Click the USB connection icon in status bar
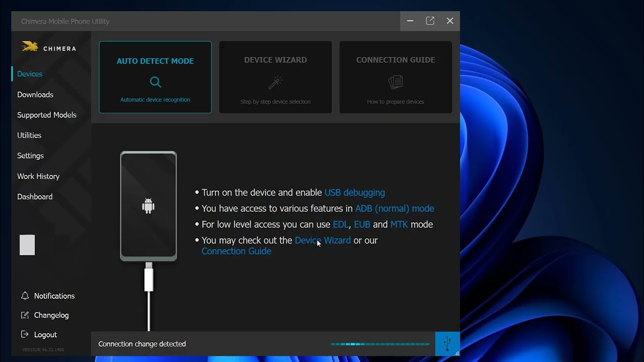This screenshot has height=362, width=644. coord(447,344)
